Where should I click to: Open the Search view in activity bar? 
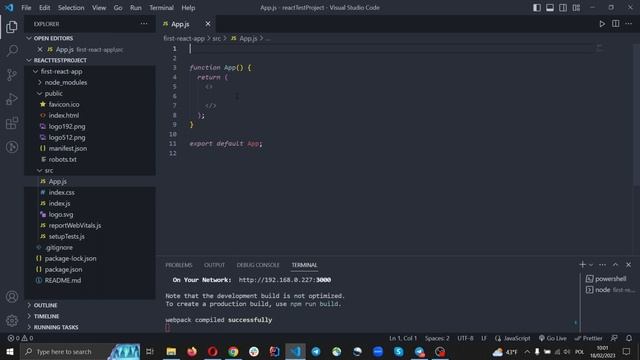[x=12, y=51]
